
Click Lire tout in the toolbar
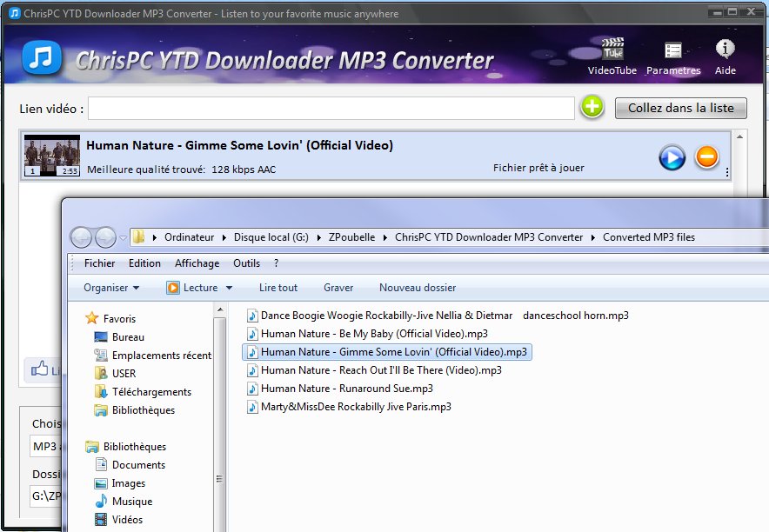click(x=278, y=288)
